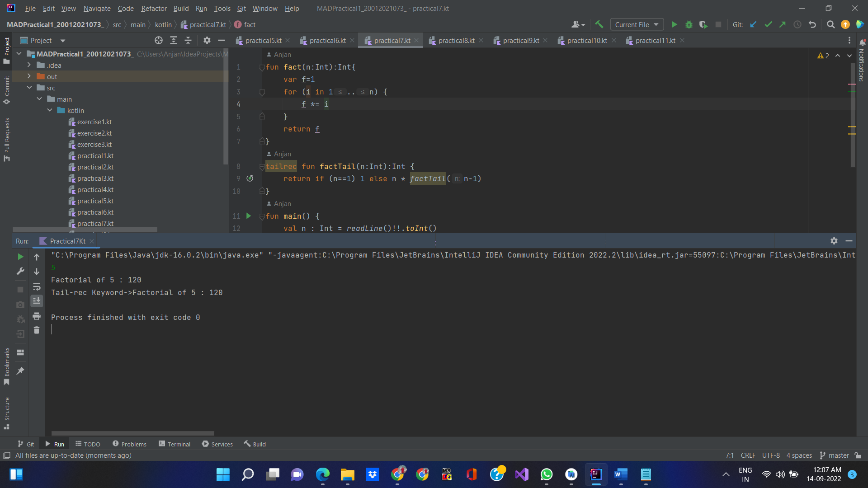Expand the .idea folder
This screenshot has width=868, height=488.
click(28, 65)
